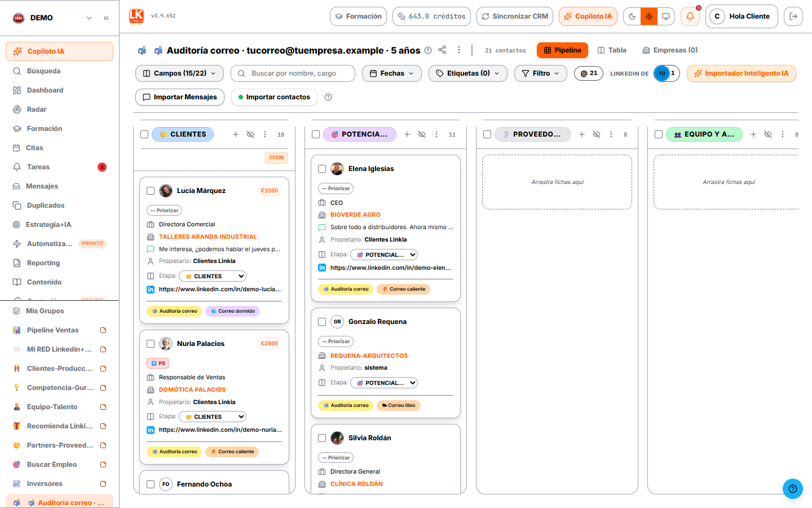Switch to the Tabla view
This screenshot has width=812, height=508.
tap(612, 50)
